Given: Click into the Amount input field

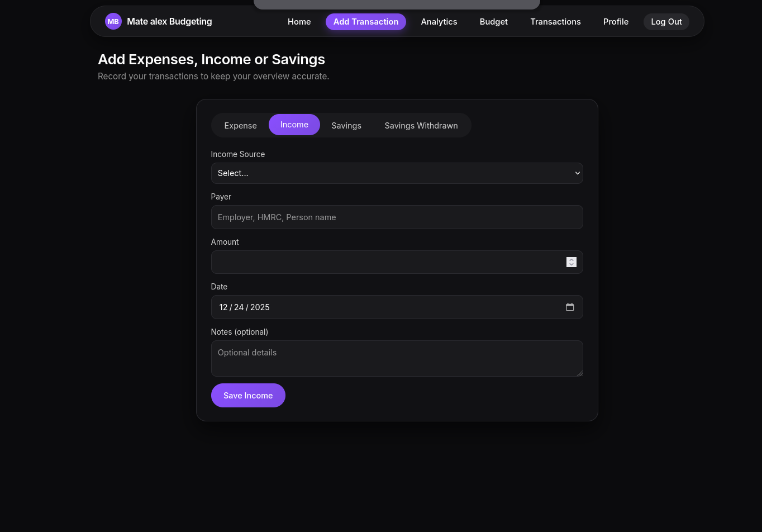Looking at the screenshot, I should [x=385, y=262].
